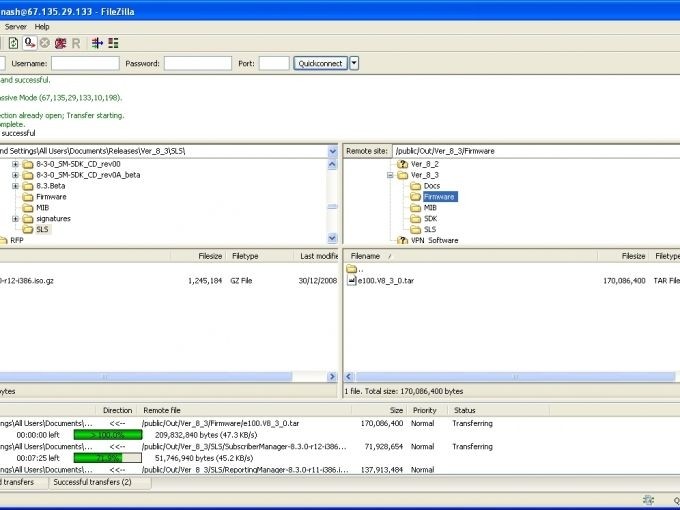Click the local tree scroll-down arrow
The width and height of the screenshot is (680, 510).
point(332,238)
